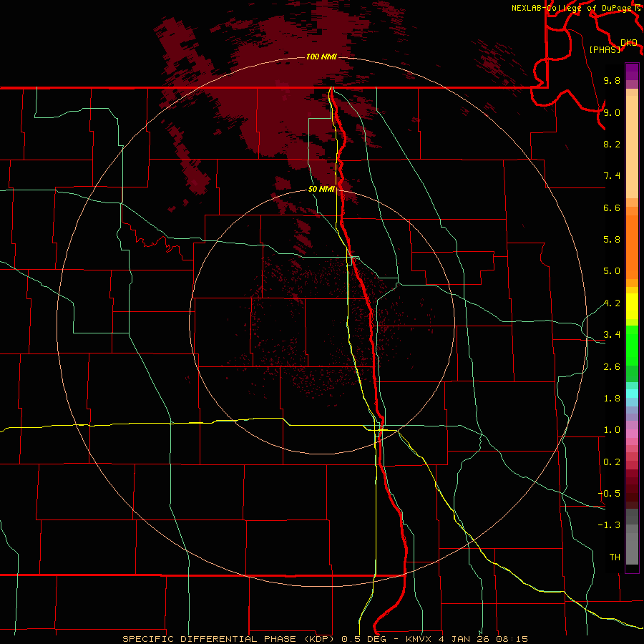Click the TH label on color scale

tap(615, 557)
